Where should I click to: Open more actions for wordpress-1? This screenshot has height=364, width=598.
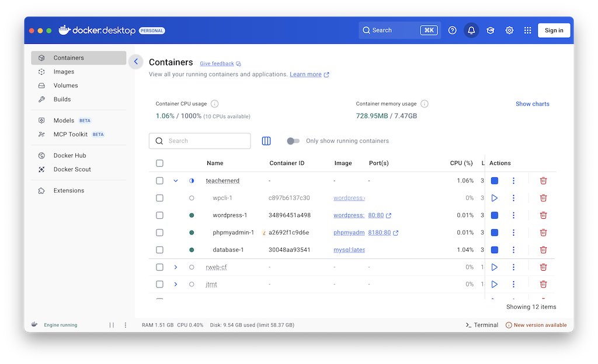click(513, 215)
